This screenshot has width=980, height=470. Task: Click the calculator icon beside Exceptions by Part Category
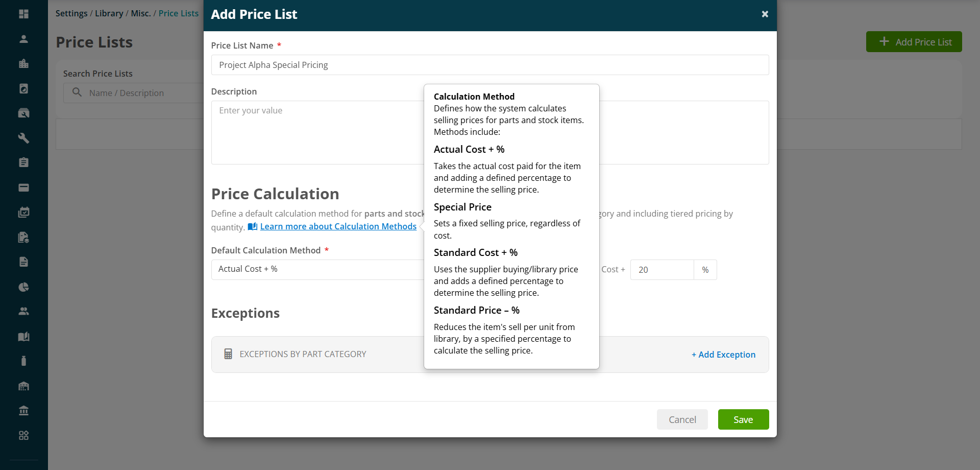pos(228,354)
